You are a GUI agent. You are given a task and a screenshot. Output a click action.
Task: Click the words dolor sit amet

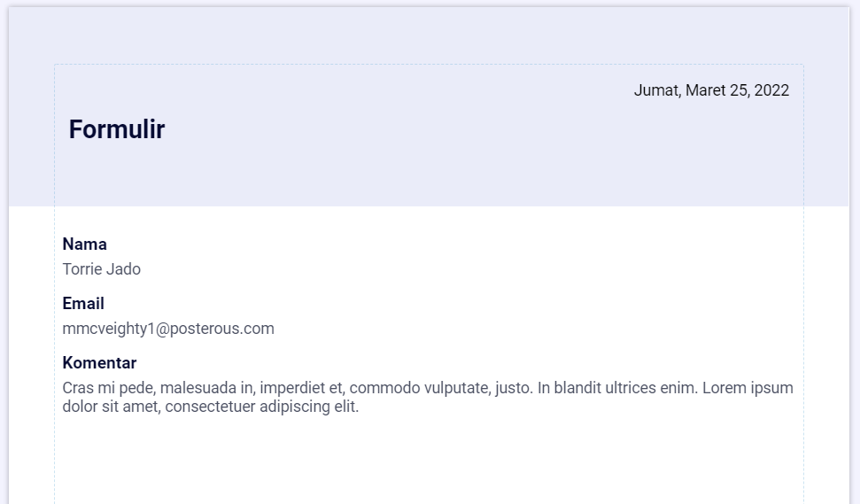103,407
